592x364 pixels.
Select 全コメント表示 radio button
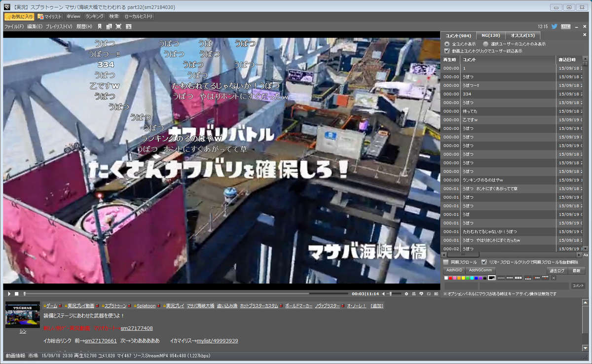pyautogui.click(x=447, y=44)
